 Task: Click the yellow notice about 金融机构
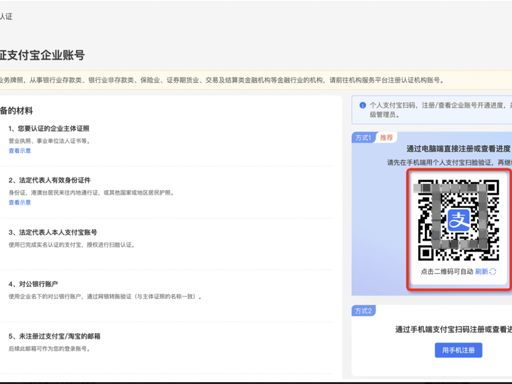pos(256,80)
